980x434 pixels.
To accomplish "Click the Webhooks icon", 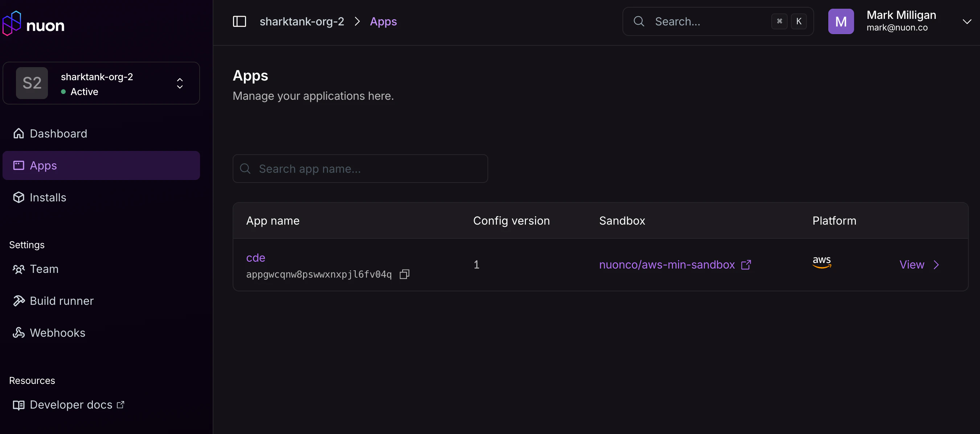I will point(19,333).
